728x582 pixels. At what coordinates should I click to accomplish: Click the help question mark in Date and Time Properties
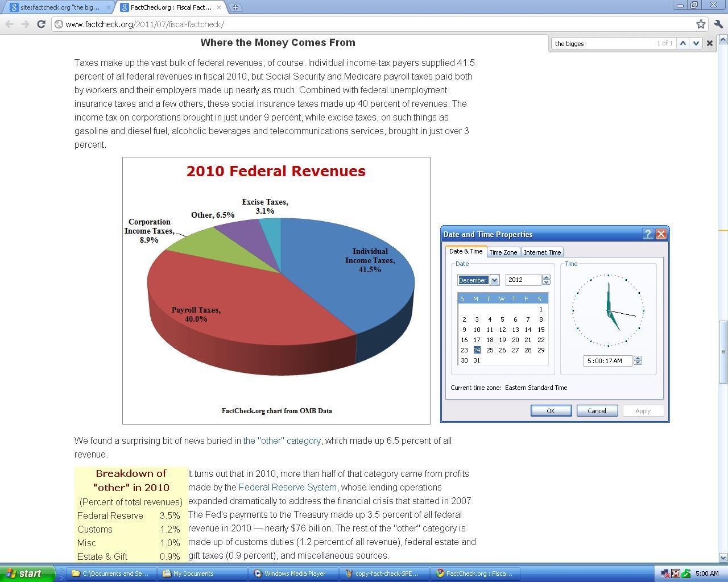pyautogui.click(x=648, y=234)
